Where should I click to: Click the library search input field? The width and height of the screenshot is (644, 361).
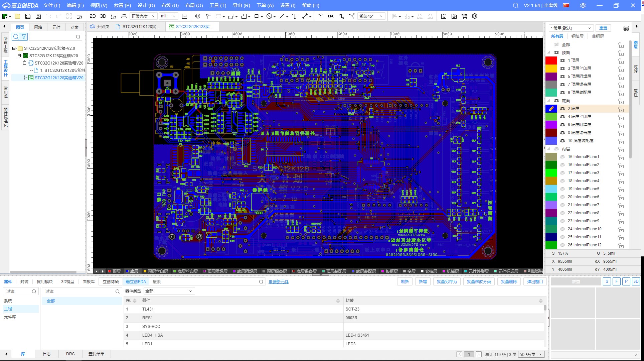pos(207,282)
